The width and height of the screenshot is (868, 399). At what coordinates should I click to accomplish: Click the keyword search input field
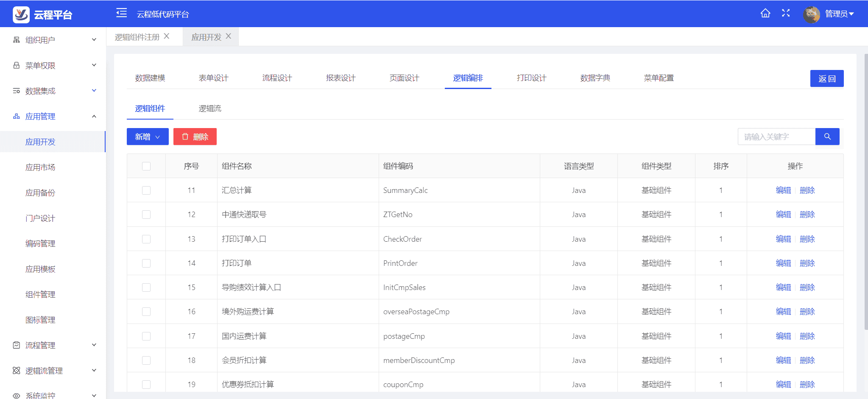(x=776, y=136)
